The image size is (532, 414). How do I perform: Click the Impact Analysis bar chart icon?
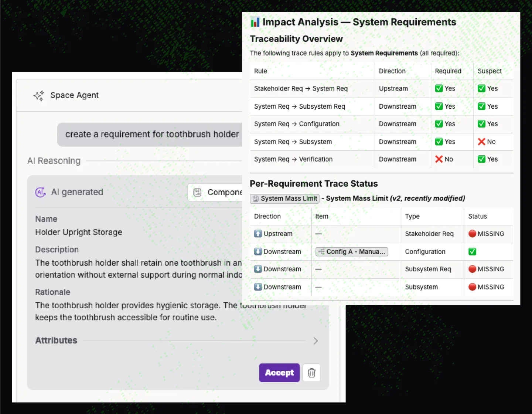255,22
